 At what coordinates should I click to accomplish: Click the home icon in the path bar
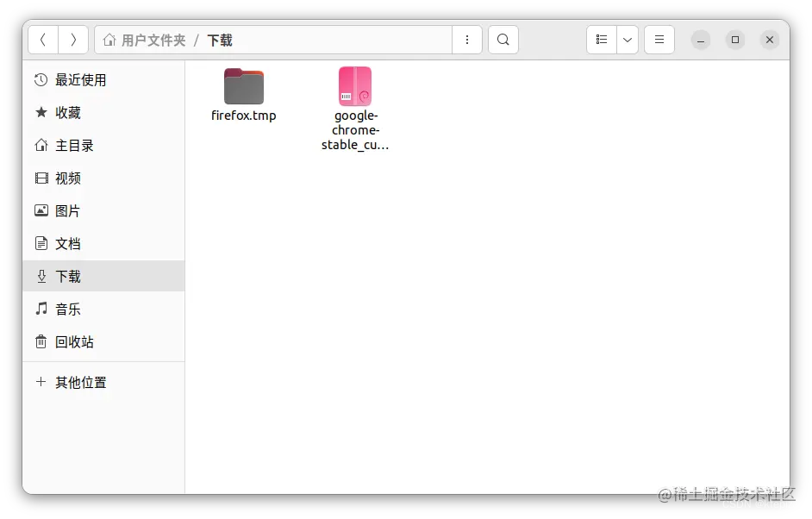[x=109, y=40]
